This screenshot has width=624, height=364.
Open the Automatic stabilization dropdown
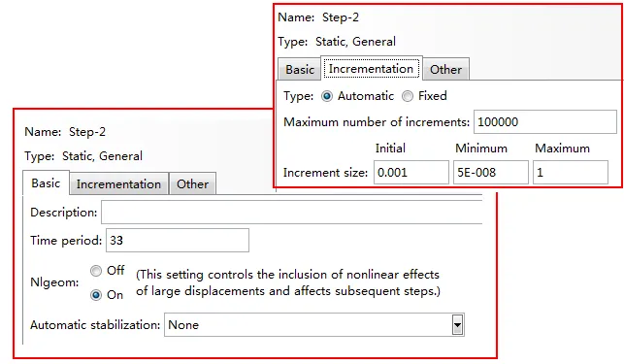click(x=457, y=325)
